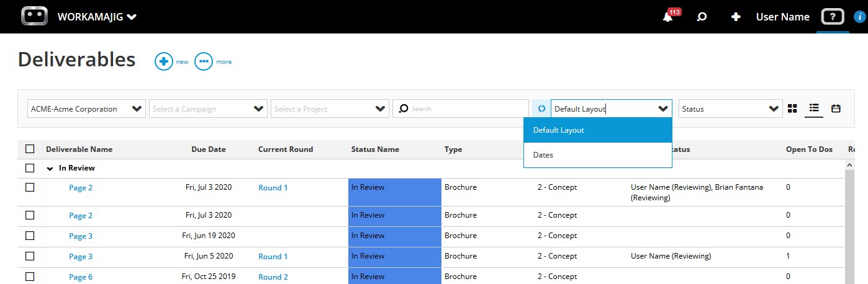868x284 pixels.
Task: Check Page 6 row checkbox
Action: pos(30,277)
